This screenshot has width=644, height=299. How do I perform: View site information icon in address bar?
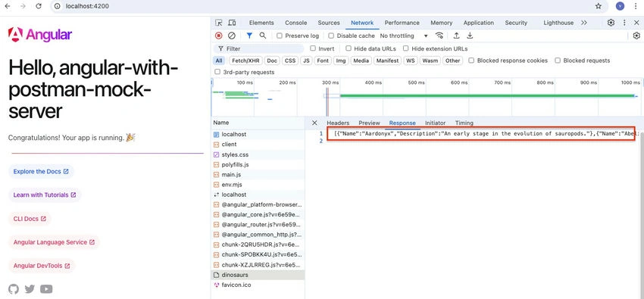(x=58, y=6)
